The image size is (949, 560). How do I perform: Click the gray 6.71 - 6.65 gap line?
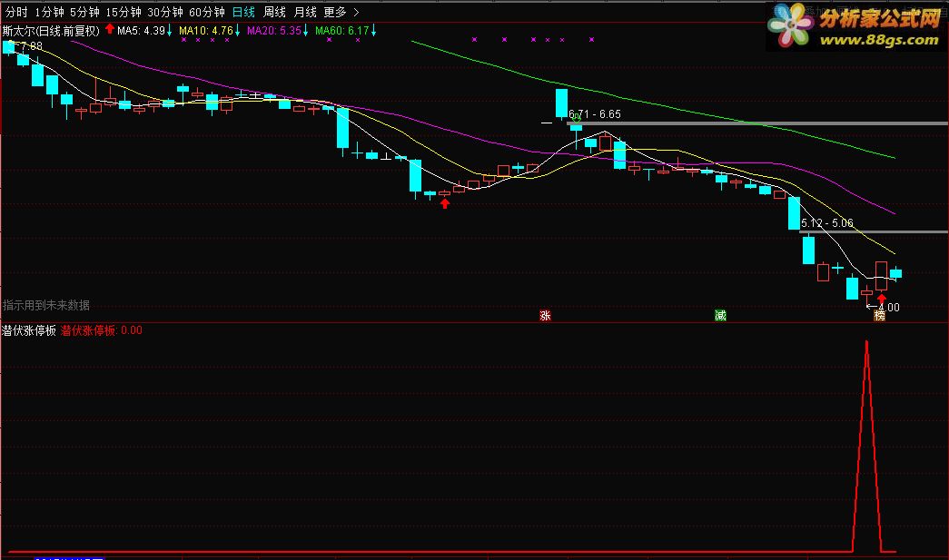tap(757, 123)
